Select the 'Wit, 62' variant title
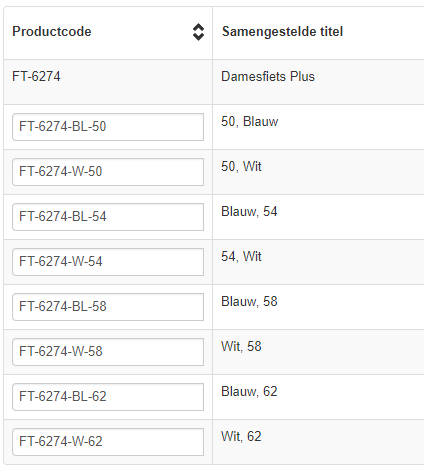Image resolution: width=424 pixels, height=475 pixels. (241, 436)
